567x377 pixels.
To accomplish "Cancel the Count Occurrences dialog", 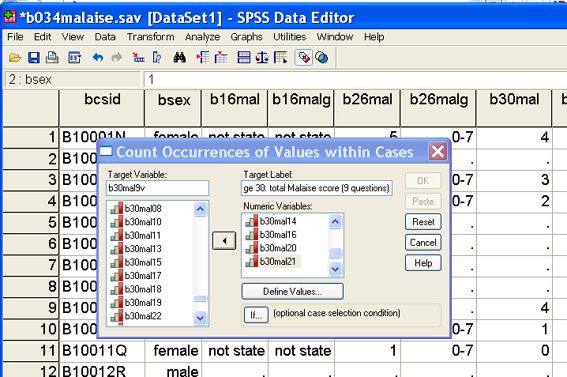I will point(423,242).
